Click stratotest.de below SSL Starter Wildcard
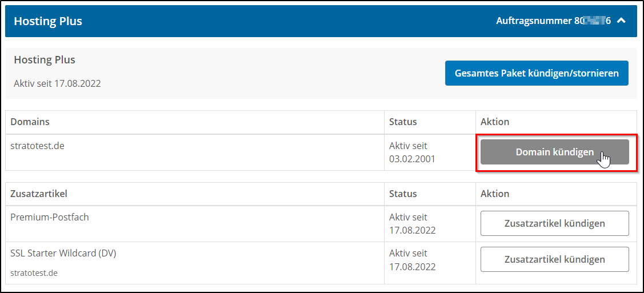This screenshot has width=644, height=293. (34, 273)
